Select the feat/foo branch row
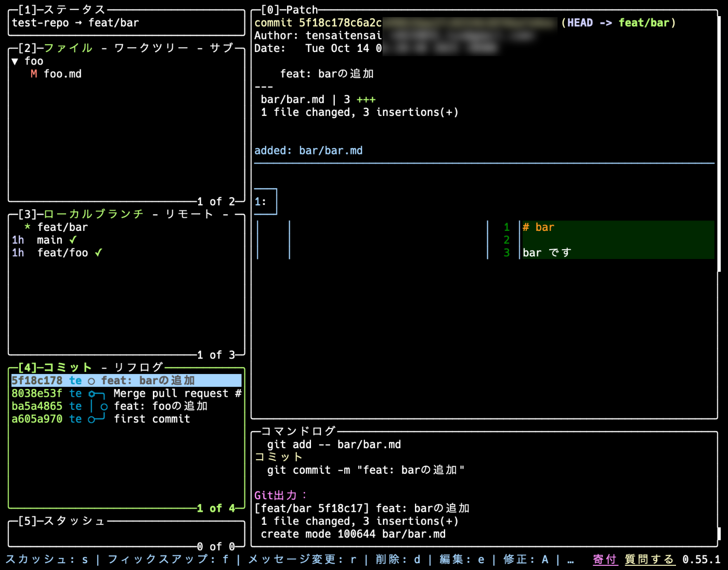This screenshot has width=728, height=570. 126,253
